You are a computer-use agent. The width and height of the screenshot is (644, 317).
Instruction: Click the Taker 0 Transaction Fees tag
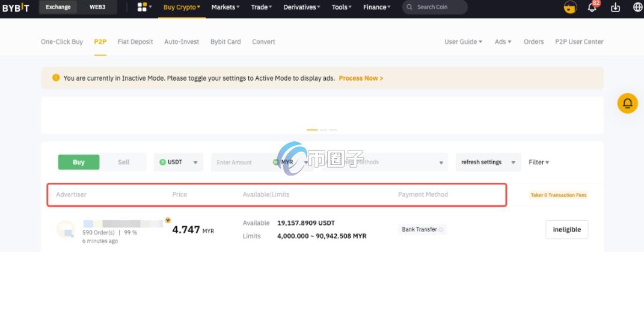pyautogui.click(x=559, y=195)
